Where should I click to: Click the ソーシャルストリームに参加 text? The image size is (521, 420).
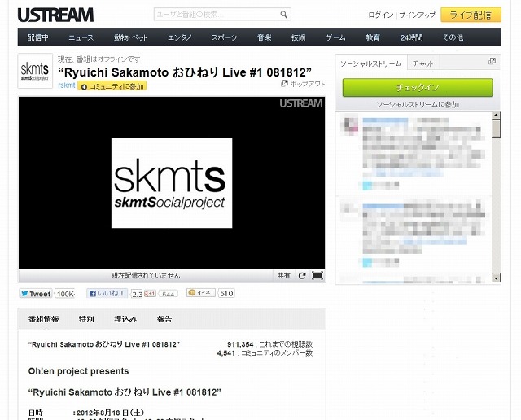(x=418, y=104)
